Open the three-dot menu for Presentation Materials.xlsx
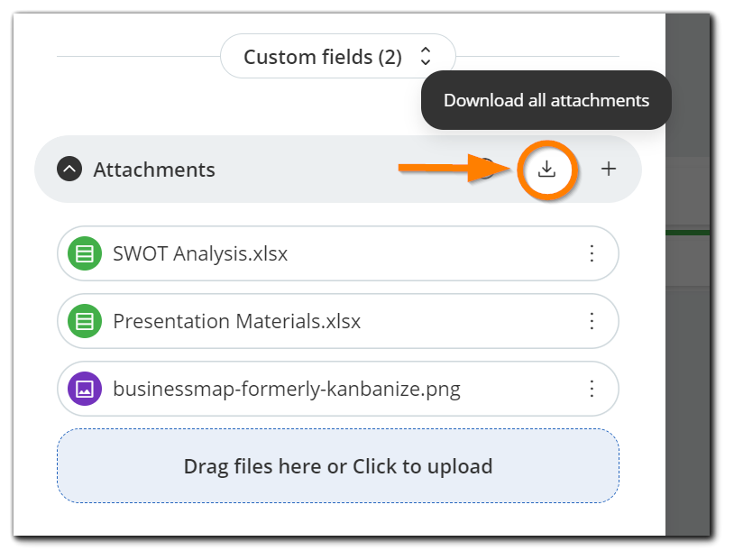Image resolution: width=734 pixels, height=560 pixels. pos(592,321)
